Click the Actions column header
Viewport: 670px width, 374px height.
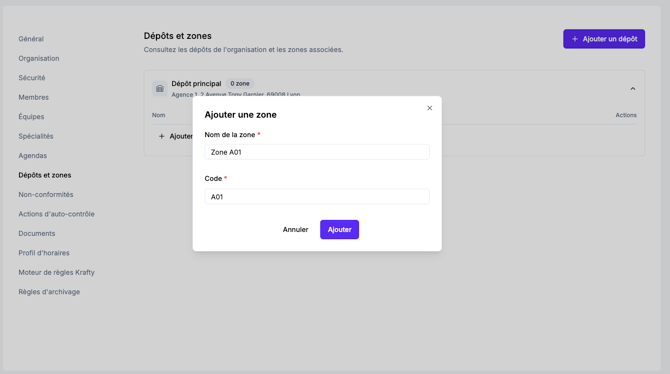pyautogui.click(x=626, y=115)
